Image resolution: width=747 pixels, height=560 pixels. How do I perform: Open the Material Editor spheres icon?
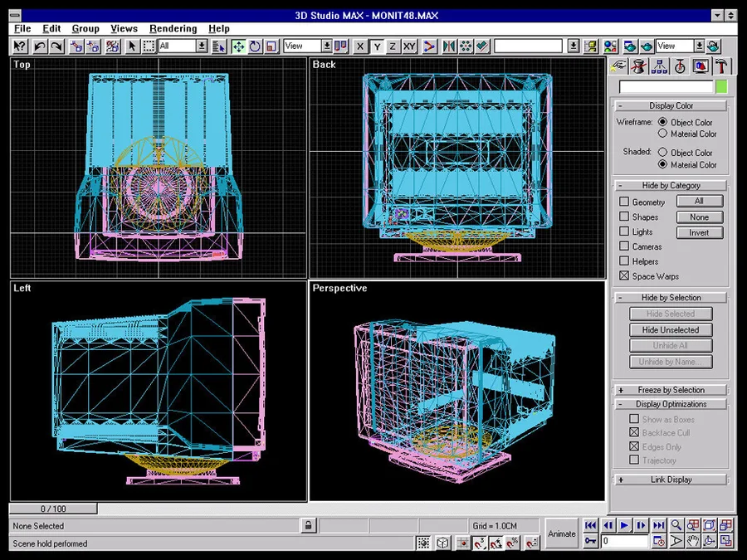coord(610,46)
